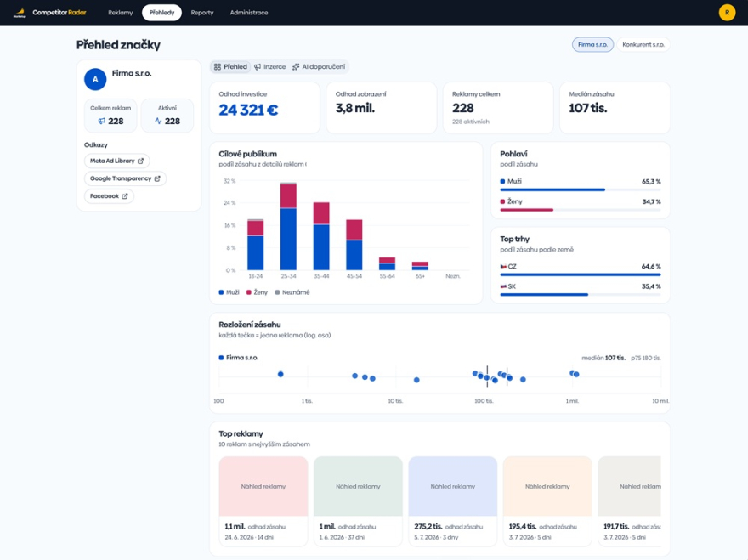Click the Firma s.r.o. avatar A icon
The width and height of the screenshot is (748, 560).
(95, 79)
